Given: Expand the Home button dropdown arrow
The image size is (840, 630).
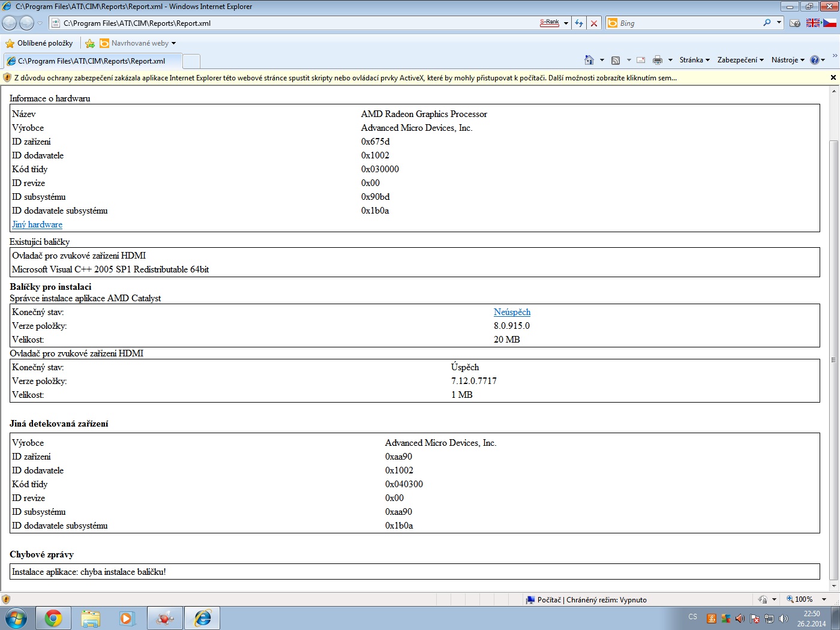Looking at the screenshot, I should coord(602,60).
